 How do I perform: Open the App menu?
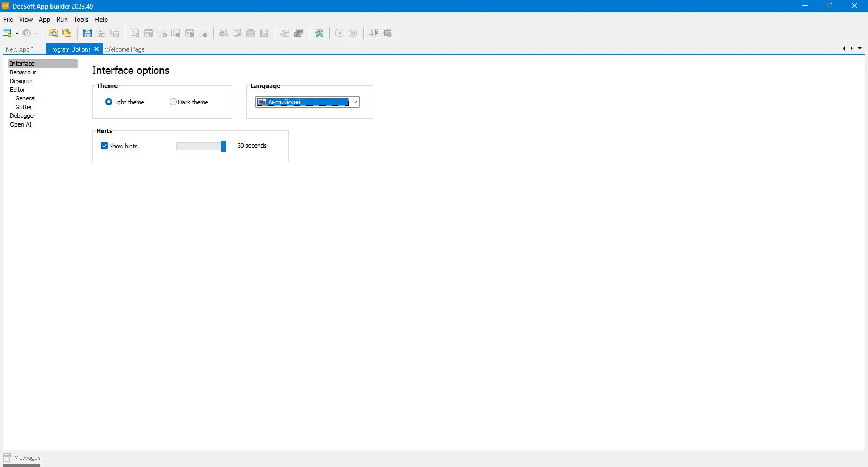pyautogui.click(x=44, y=20)
